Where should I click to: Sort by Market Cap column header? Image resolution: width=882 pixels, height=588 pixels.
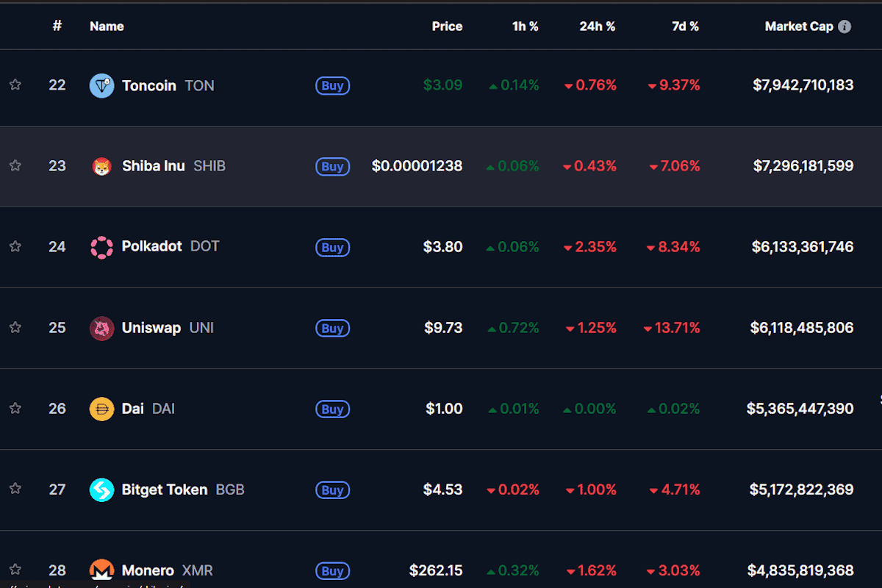click(x=799, y=26)
